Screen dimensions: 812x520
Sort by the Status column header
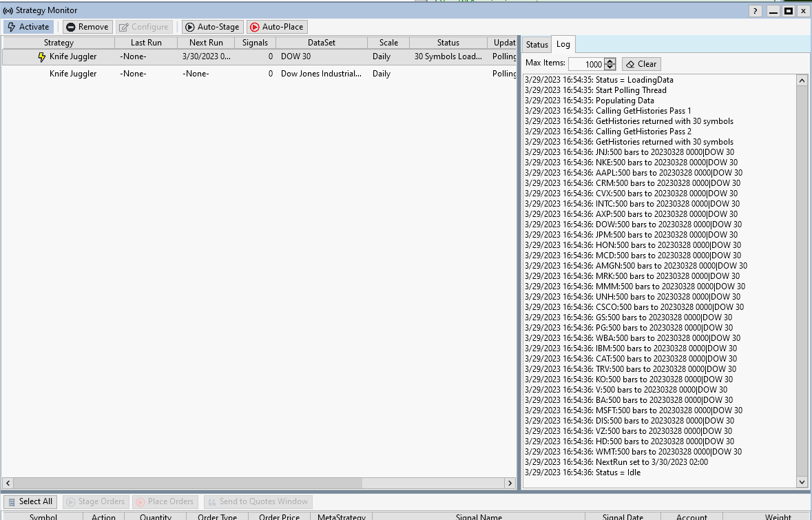coord(448,43)
